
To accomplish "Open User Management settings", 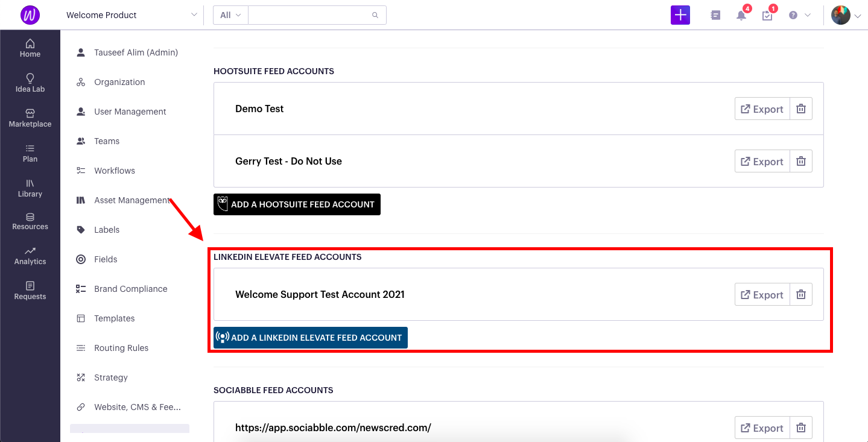I will click(x=129, y=112).
